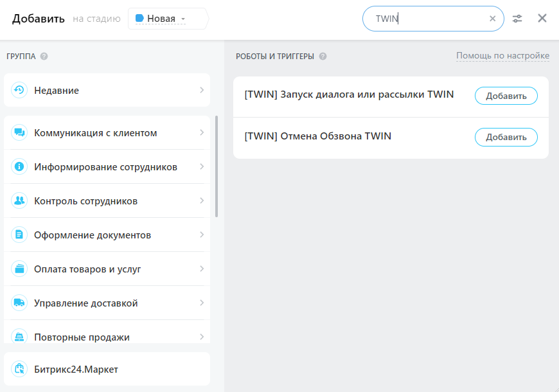The height and width of the screenshot is (392, 559).
Task: Click the Управление доставкой truck icon
Action: pyautogui.click(x=19, y=303)
